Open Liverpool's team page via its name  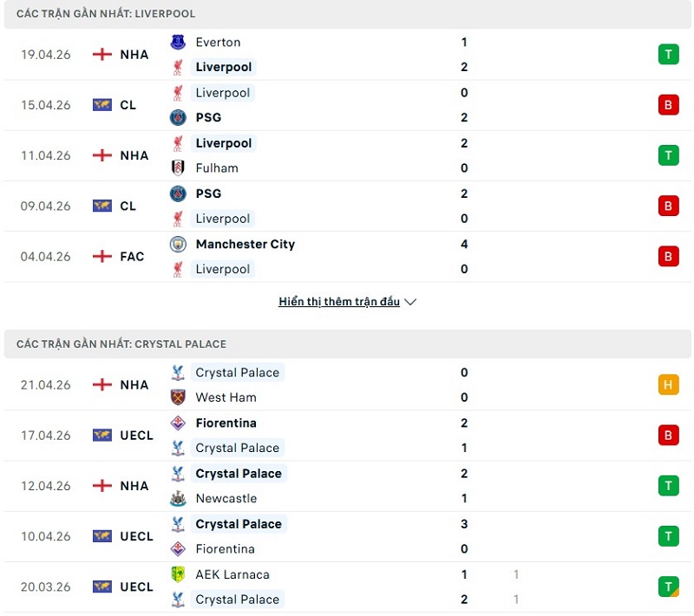point(224,67)
